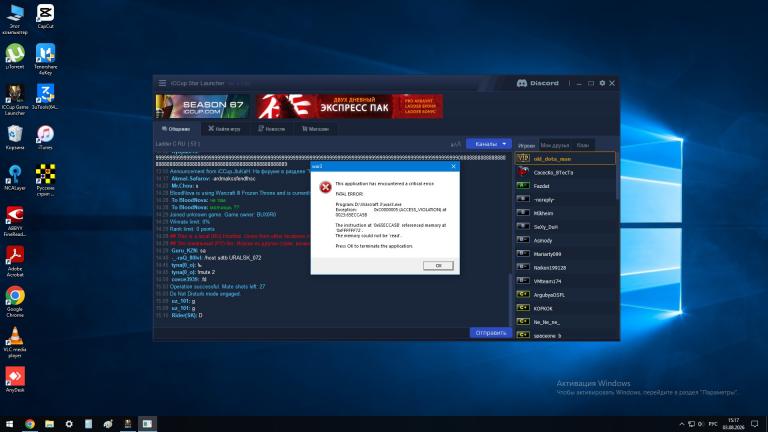Viewport: 768px width, 432px height.
Task: Click OK in the fatal error dialog
Action: tap(438, 265)
